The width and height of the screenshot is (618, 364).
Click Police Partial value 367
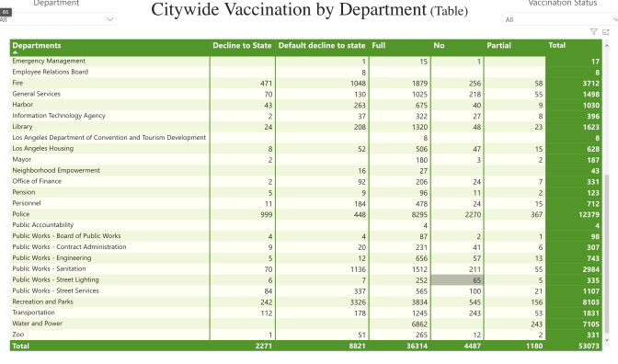[536, 215]
